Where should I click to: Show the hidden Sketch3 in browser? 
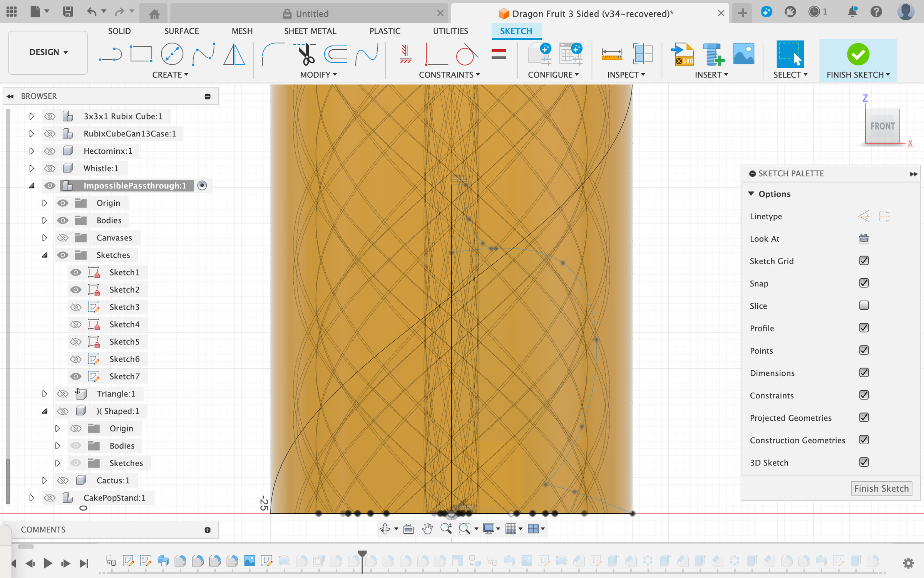click(x=76, y=307)
